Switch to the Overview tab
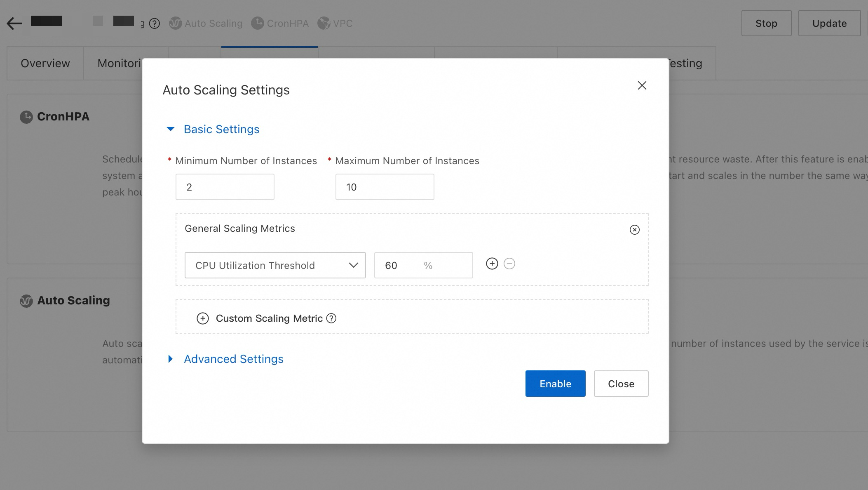Image resolution: width=868 pixels, height=490 pixels. pos(45,63)
